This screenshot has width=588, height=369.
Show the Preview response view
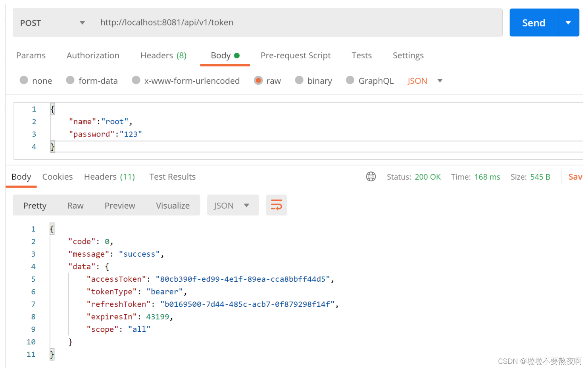point(120,206)
